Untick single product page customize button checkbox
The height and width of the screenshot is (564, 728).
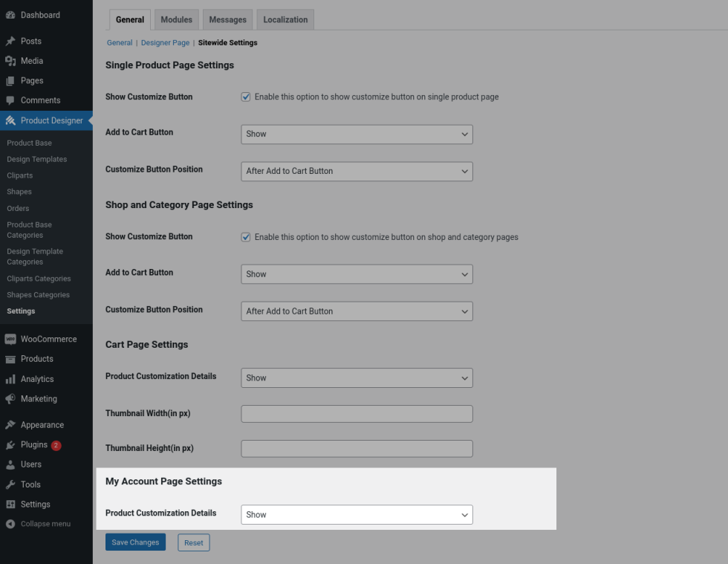click(x=246, y=97)
